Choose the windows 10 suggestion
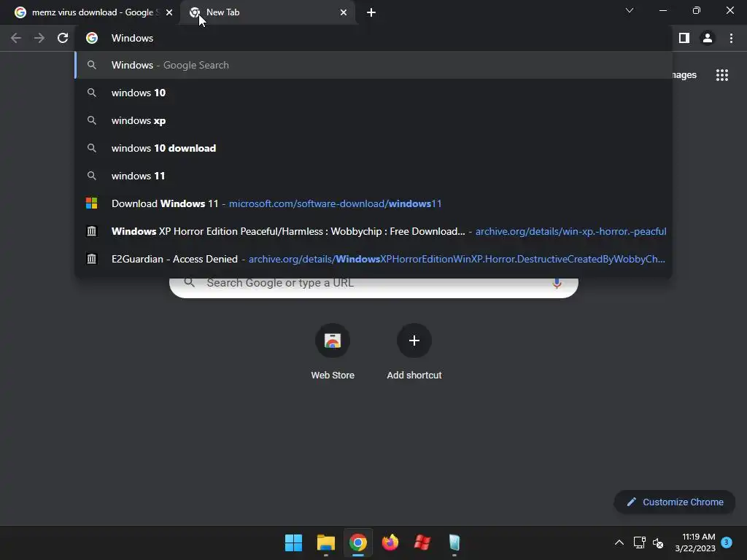Screen dimensions: 747x560 (373, 93)
